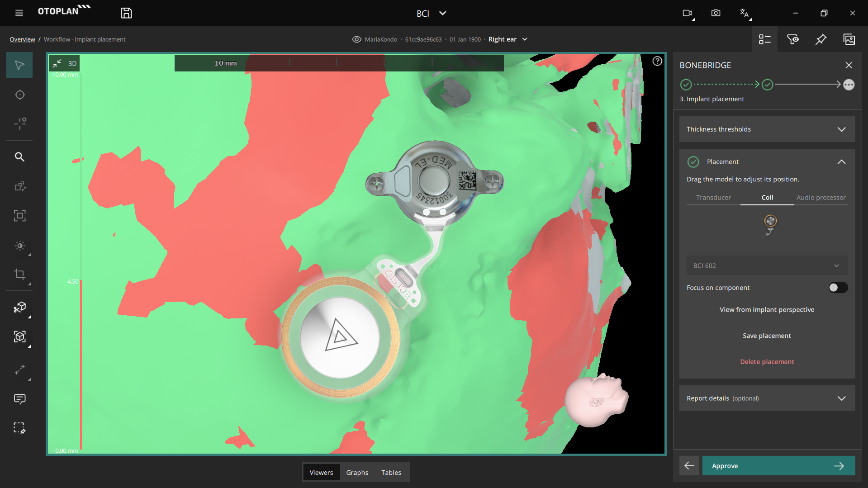Open the language translation settings
This screenshot has width=868, height=488.
[745, 14]
